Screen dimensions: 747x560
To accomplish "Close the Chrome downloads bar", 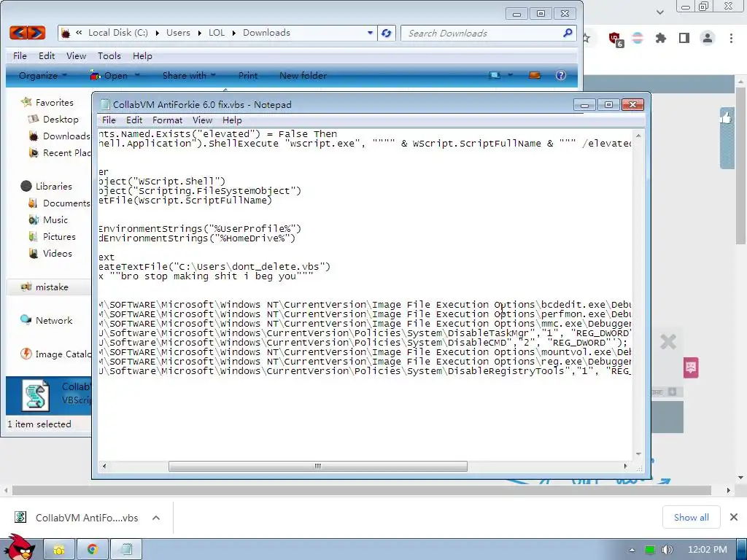I will [734, 517].
